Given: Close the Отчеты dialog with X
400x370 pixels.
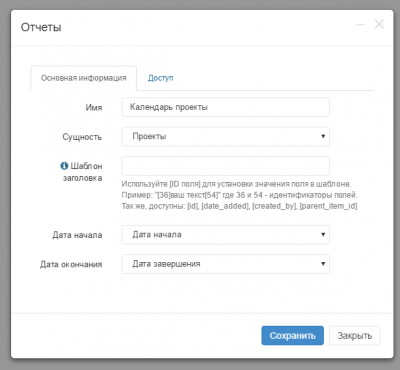Looking at the screenshot, I should point(379,24).
